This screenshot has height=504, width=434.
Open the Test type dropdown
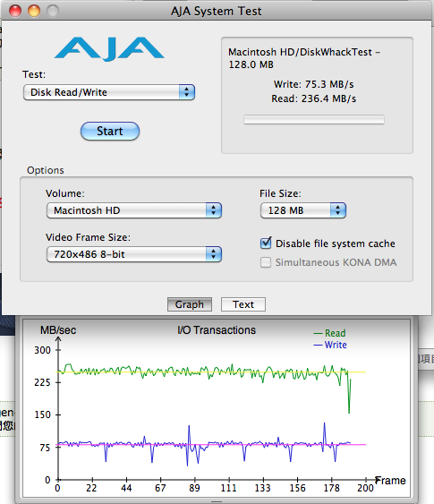pos(109,92)
